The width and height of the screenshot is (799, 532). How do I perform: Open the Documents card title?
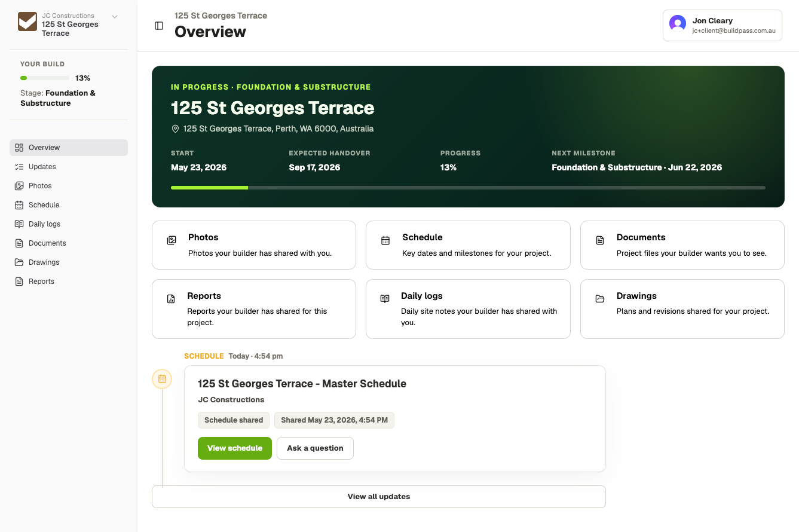[x=641, y=237]
